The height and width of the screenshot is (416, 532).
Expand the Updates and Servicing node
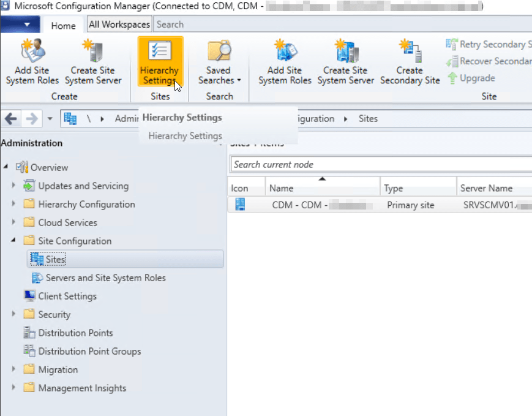(x=14, y=186)
